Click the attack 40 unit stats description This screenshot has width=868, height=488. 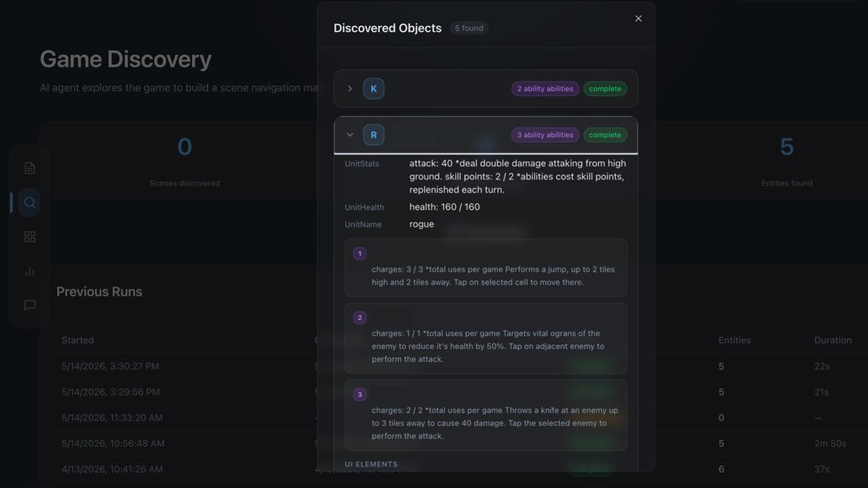click(x=517, y=176)
